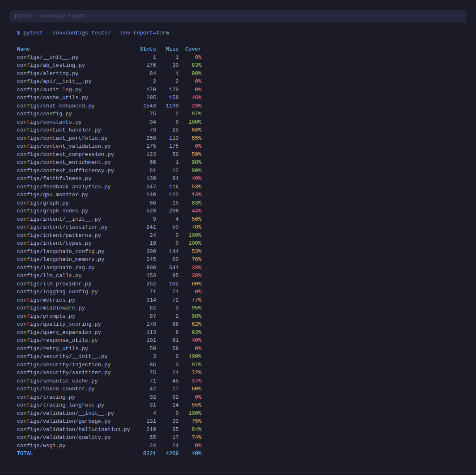Click the 23% coverage for chat_enhanced.py
This screenshot has width=476, height=475.
pyautogui.click(x=197, y=106)
